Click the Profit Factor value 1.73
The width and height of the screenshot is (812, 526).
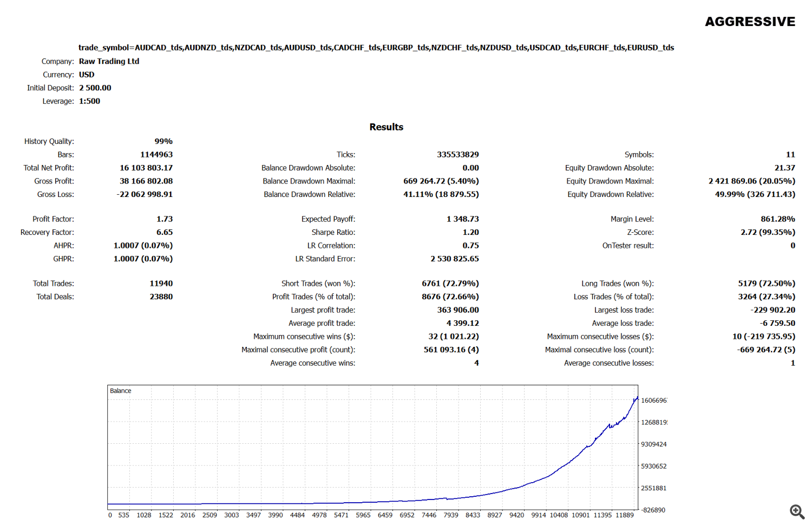165,219
